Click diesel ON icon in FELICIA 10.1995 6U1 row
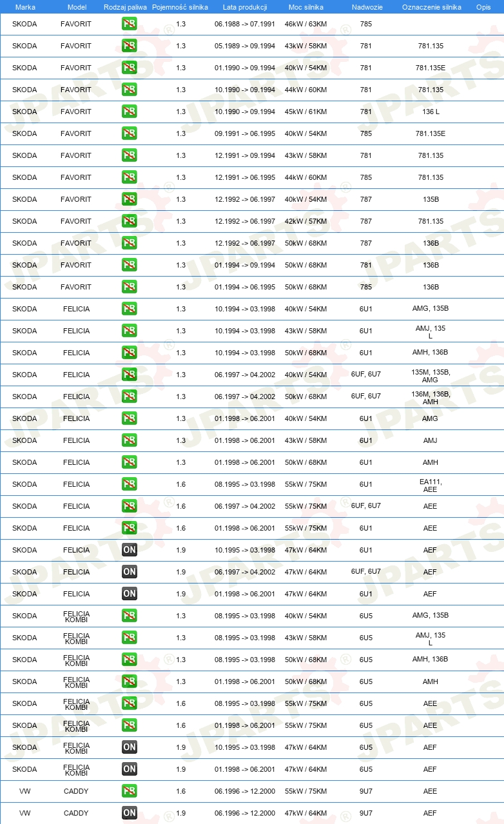 point(129,550)
